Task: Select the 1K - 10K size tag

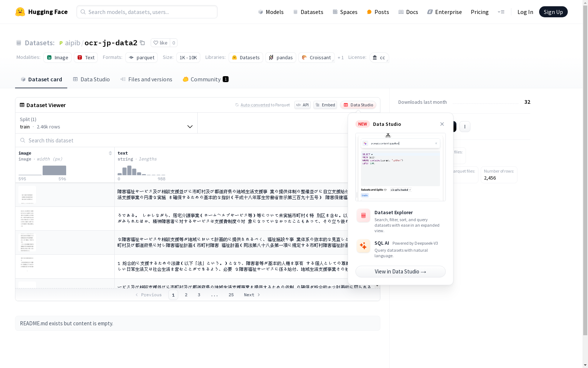Action: click(188, 57)
